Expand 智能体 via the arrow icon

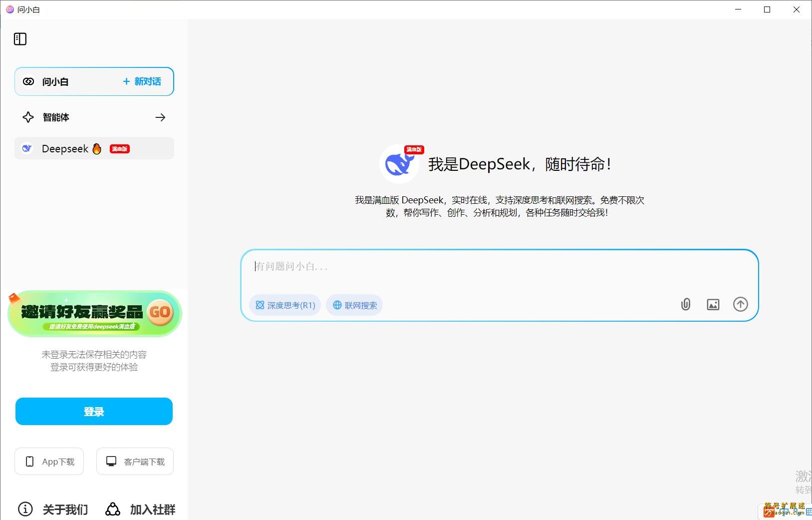[x=160, y=117]
